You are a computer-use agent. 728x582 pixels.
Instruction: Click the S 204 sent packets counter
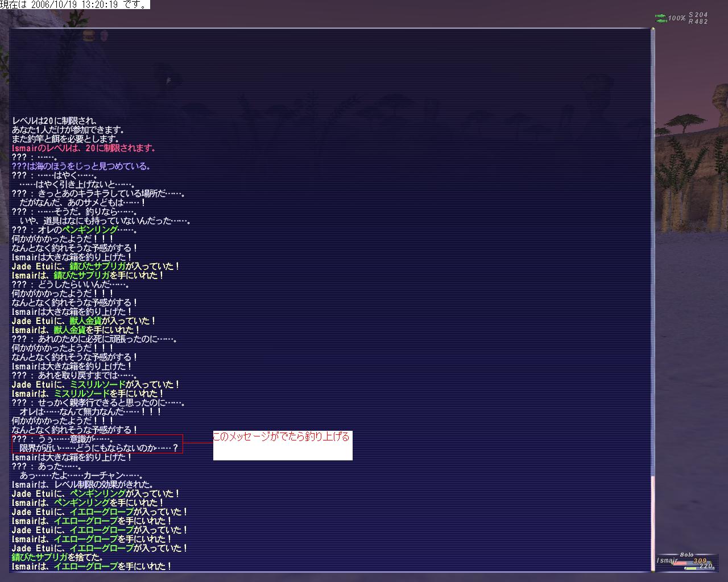coord(698,15)
